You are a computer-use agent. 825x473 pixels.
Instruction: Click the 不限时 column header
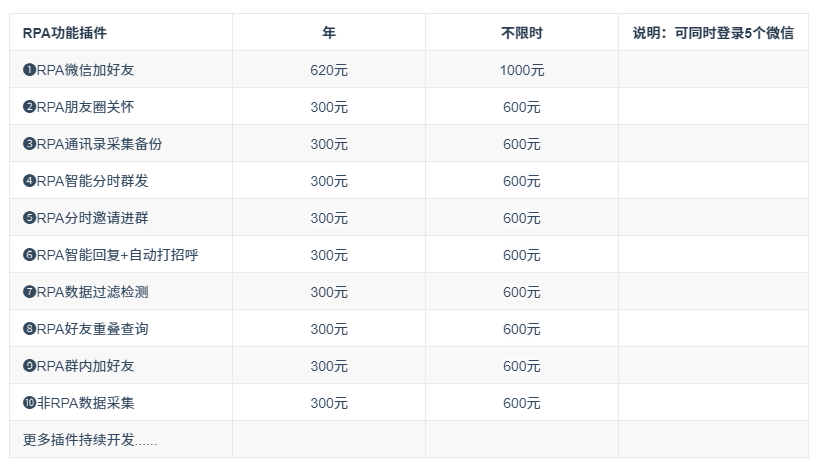coord(521,33)
